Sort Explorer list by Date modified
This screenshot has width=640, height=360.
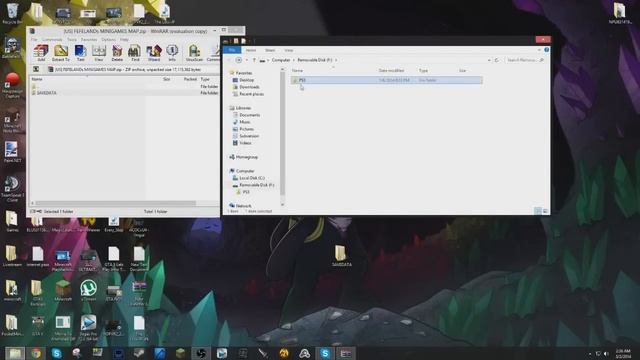[x=391, y=71]
